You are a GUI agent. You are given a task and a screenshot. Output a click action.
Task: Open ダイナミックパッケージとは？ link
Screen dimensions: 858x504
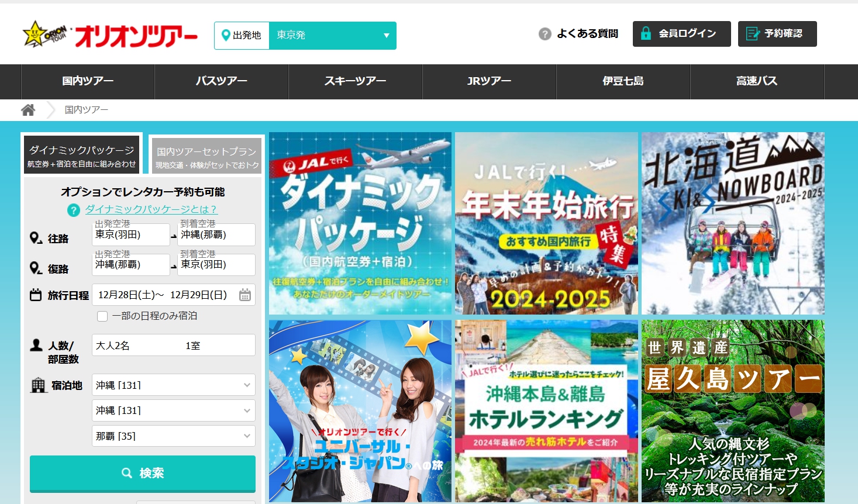151,209
